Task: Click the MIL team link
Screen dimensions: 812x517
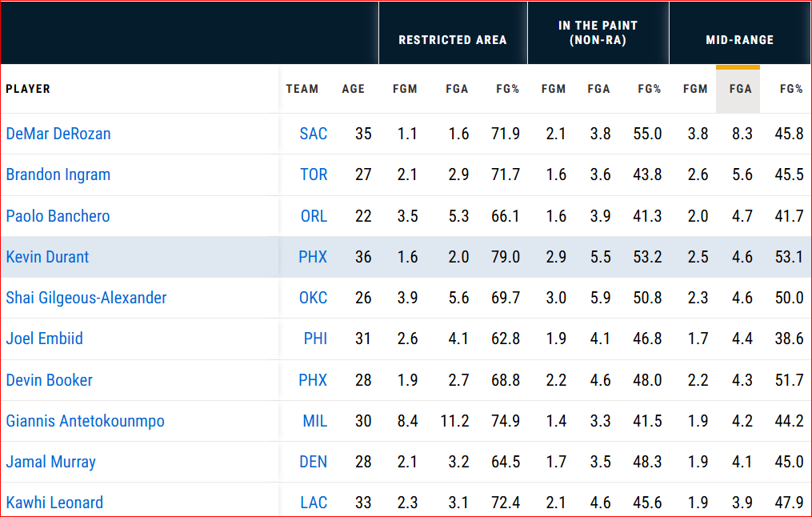Action: pos(315,421)
